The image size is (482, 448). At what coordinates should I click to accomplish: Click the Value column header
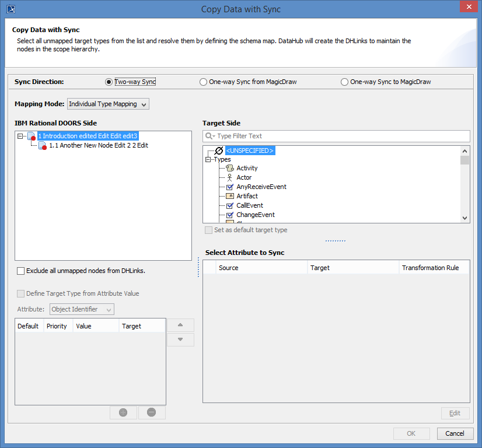(x=96, y=326)
